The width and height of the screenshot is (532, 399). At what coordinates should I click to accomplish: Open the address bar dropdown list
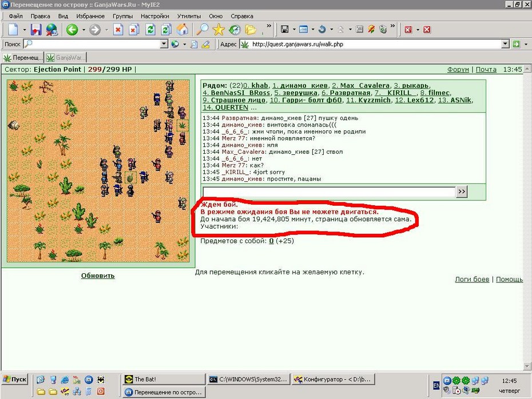click(x=505, y=44)
